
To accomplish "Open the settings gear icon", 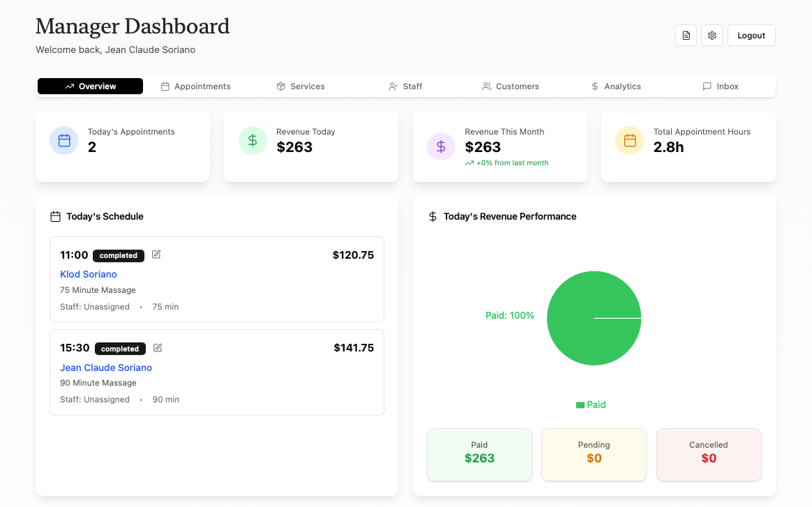I will [x=712, y=35].
